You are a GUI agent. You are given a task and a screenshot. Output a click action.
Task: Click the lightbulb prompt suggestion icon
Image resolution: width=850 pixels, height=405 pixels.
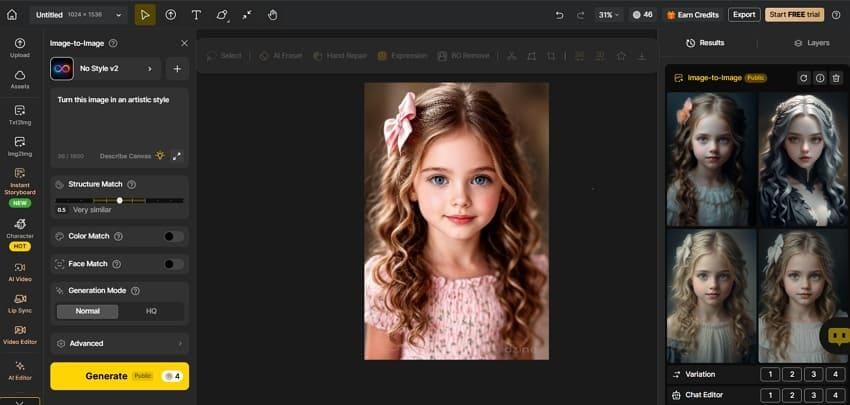tap(160, 156)
